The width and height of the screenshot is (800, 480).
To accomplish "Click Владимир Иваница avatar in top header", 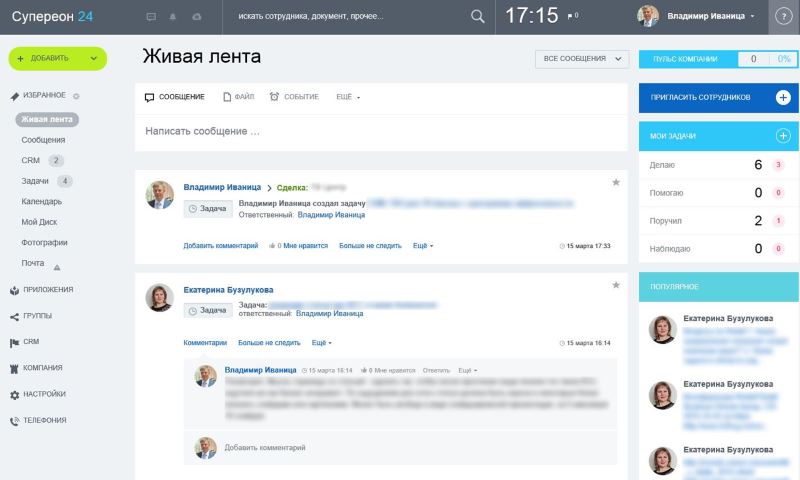I will [x=648, y=16].
